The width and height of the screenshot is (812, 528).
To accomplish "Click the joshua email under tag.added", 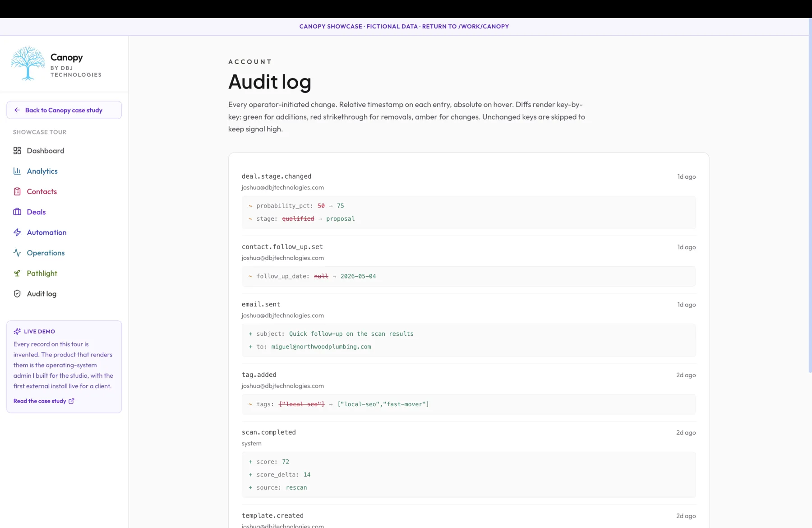I will click(x=283, y=386).
